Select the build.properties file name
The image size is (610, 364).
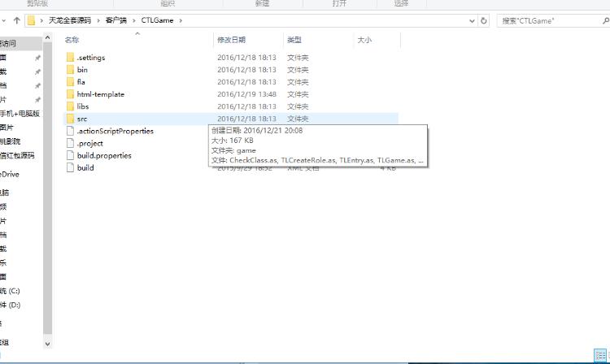click(104, 155)
